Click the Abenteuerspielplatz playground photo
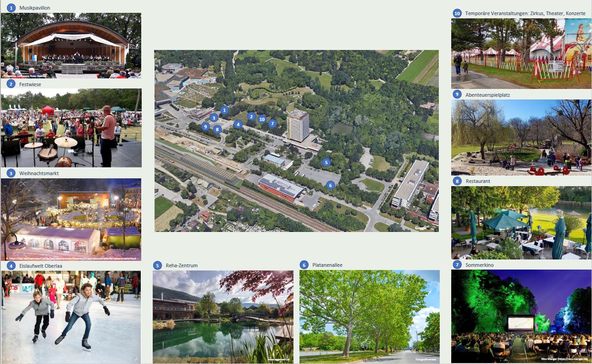592x364 pixels. pos(521,138)
